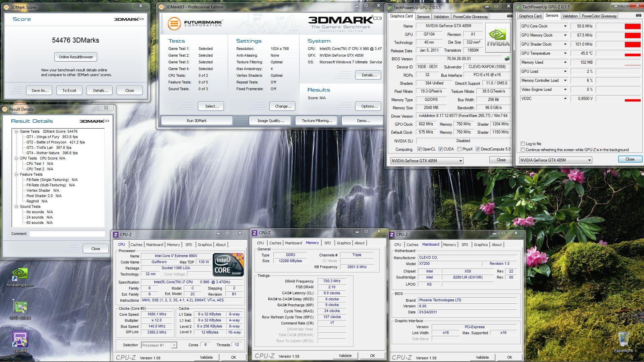Open the nvidiaInspector desktop shortcut
The width and height of the screenshot is (644, 362).
coord(20,277)
